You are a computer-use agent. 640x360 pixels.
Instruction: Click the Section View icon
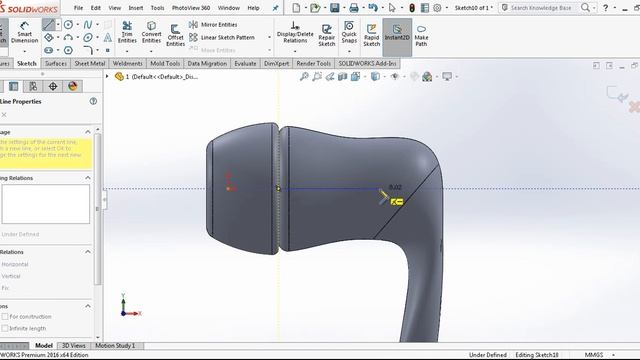pos(342,76)
